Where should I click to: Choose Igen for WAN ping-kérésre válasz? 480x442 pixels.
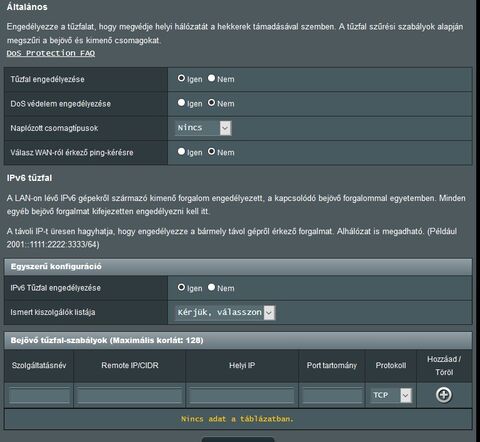click(x=181, y=152)
